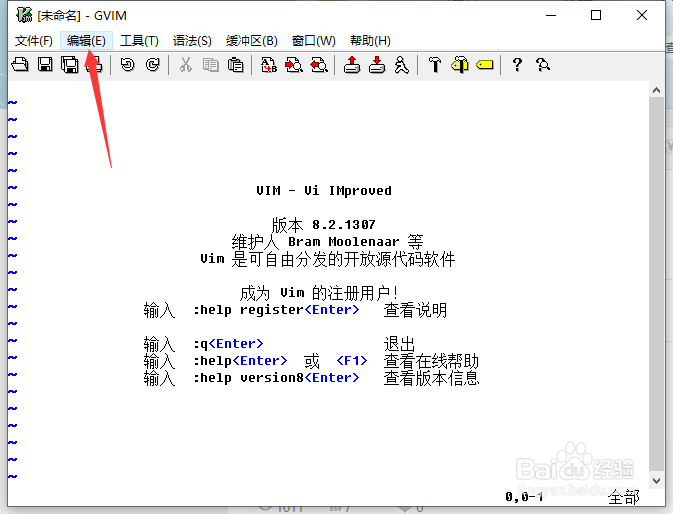This screenshot has height=514, width=673.
Task: Open the 帮助(H) menu
Action: [370, 41]
